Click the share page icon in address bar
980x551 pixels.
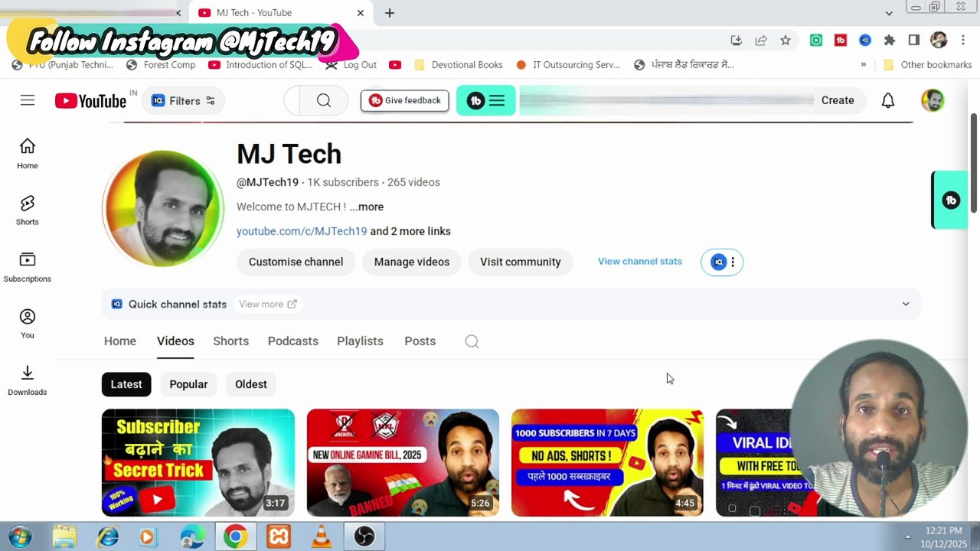click(761, 41)
